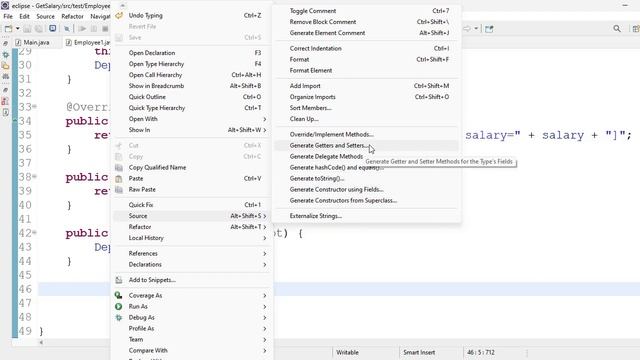Click the gear icon in left sidebar
This screenshot has height=360, width=640.
(5, 55)
